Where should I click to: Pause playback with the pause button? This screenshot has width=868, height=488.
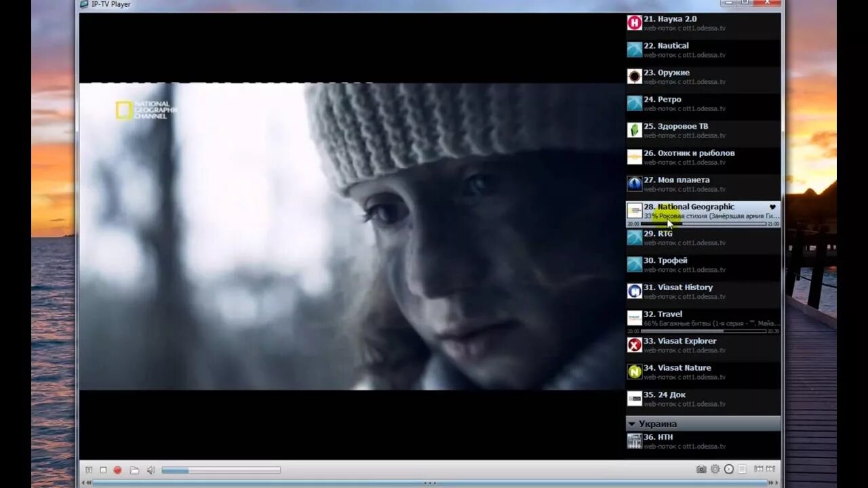click(x=89, y=470)
